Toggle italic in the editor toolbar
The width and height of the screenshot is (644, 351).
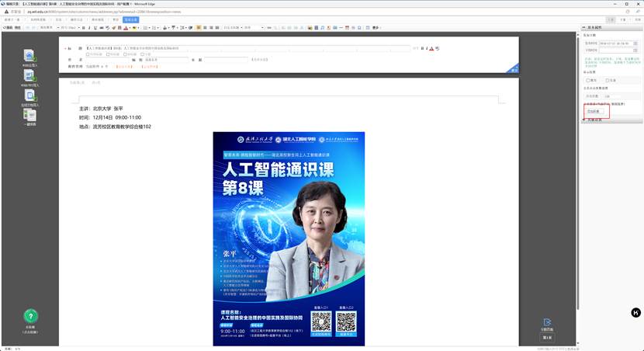(x=89, y=27)
